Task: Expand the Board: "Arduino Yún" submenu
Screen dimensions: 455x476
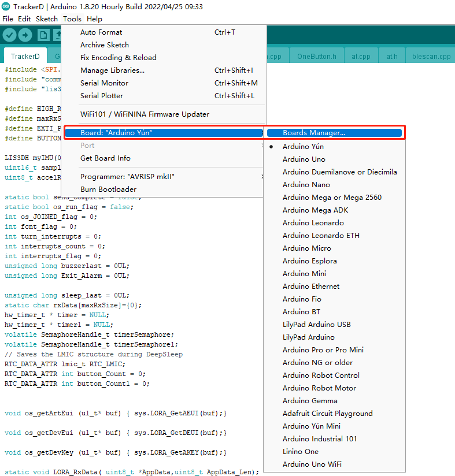Action: point(164,133)
